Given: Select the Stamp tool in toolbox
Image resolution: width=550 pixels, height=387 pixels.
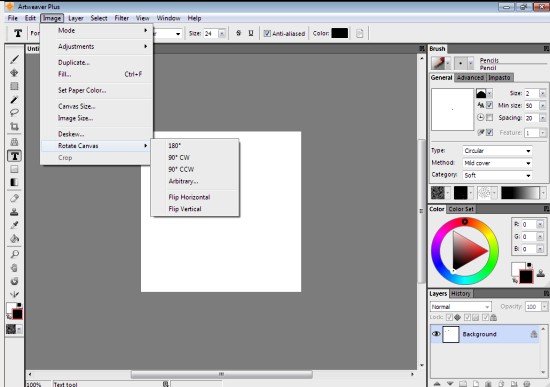Looking at the screenshot, I should click(14, 212).
